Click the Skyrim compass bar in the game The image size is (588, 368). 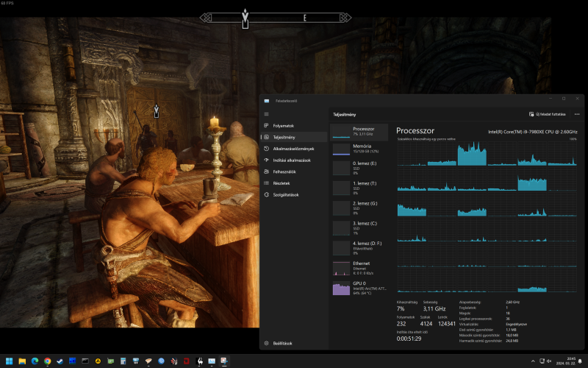(275, 18)
